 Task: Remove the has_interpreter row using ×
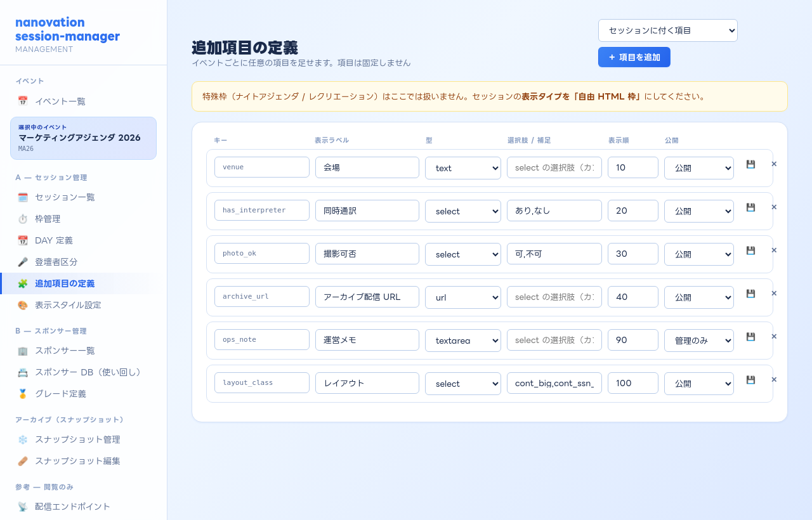pos(774,207)
